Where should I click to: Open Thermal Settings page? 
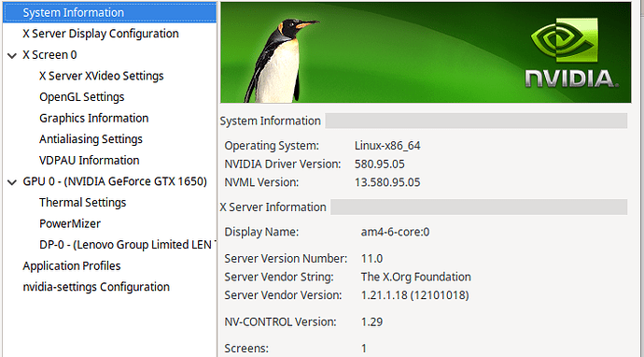click(82, 203)
